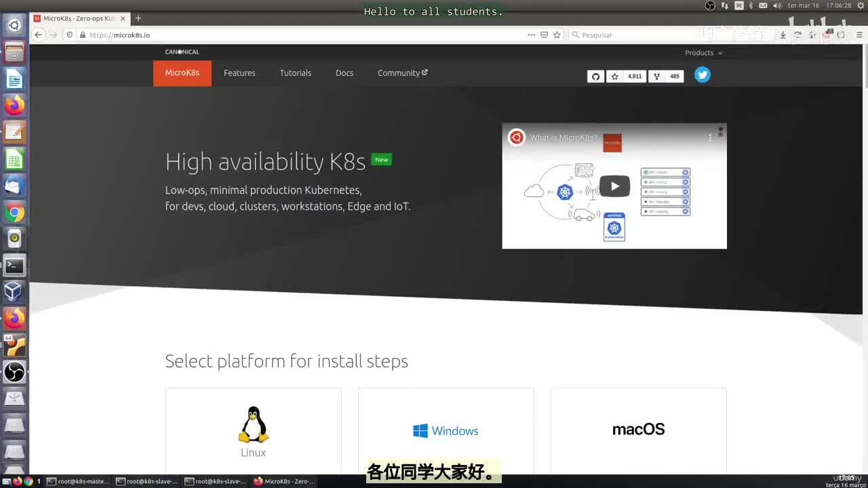Save page to Pocket
This screenshot has width=868, height=488.
coord(544,35)
